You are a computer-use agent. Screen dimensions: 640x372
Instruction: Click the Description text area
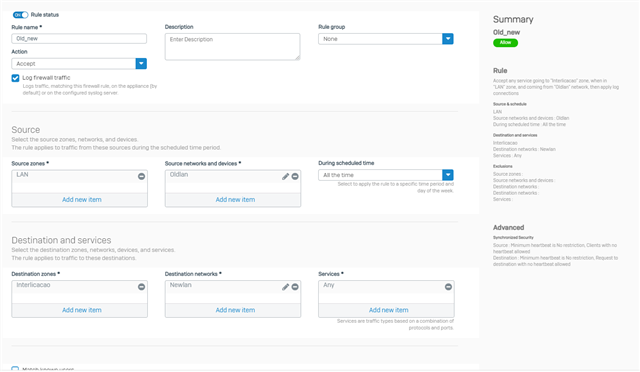[232, 47]
